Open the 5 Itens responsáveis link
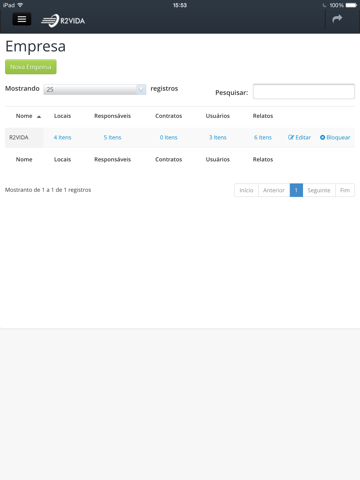Image resolution: width=360 pixels, height=480 pixels. [x=112, y=137]
